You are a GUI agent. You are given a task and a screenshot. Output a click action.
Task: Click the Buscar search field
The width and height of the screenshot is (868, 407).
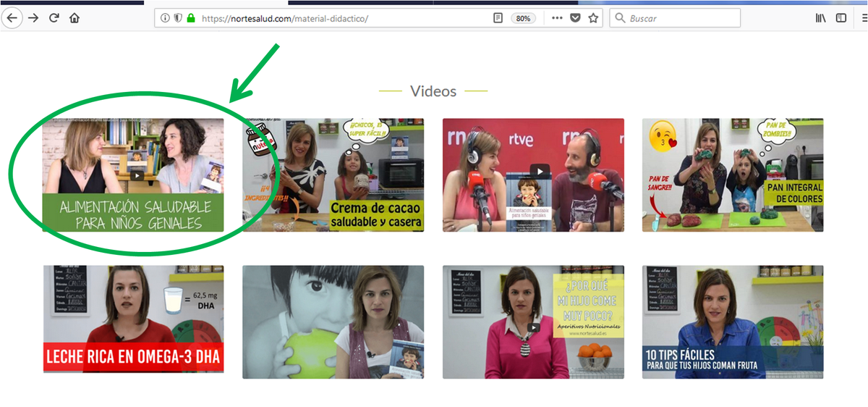click(x=675, y=18)
